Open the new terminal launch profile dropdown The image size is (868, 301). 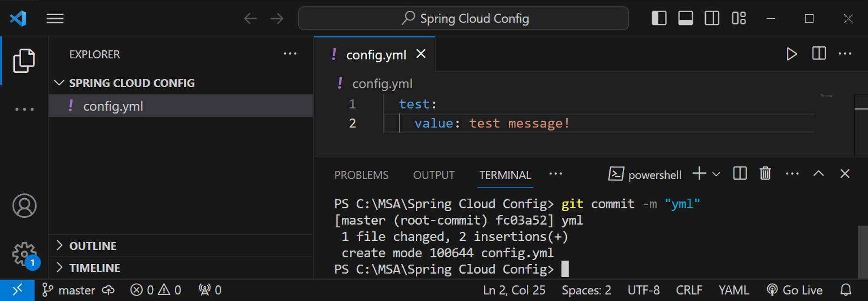click(x=717, y=174)
